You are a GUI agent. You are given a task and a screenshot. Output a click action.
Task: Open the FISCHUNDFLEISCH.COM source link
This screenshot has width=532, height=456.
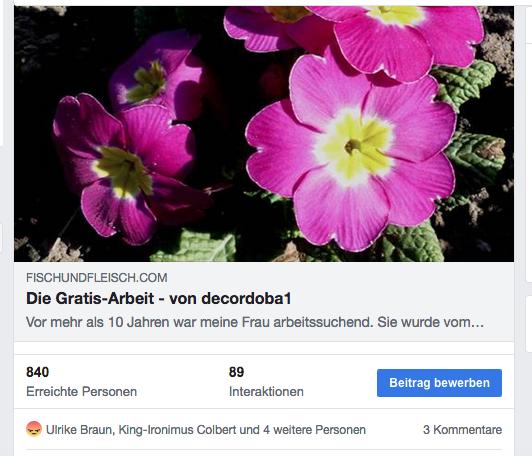point(97,278)
